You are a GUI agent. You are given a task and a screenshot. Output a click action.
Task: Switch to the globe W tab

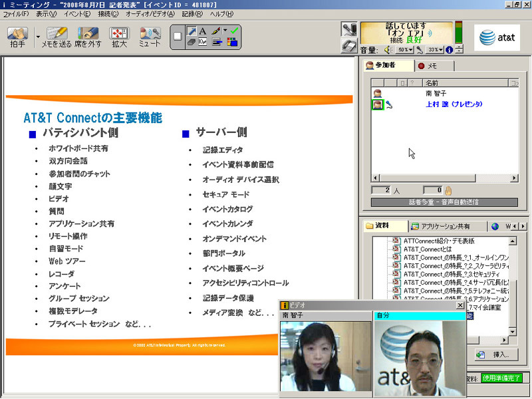[x=500, y=226]
